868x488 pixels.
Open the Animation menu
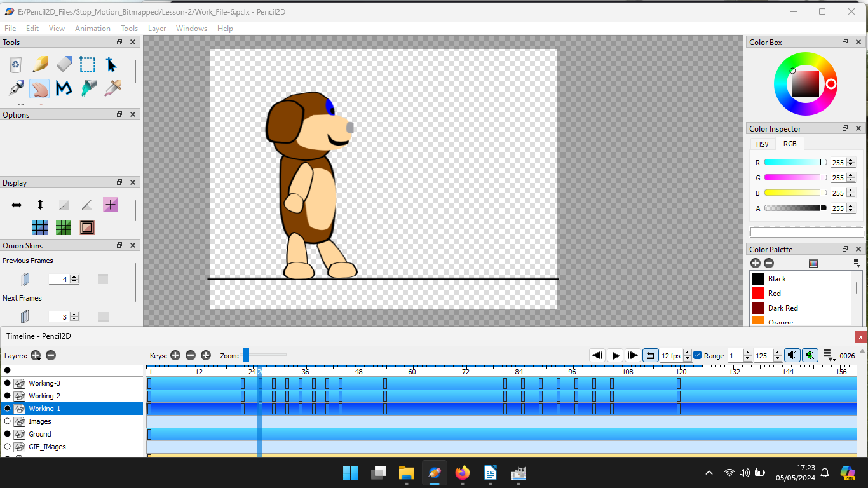[93, 28]
